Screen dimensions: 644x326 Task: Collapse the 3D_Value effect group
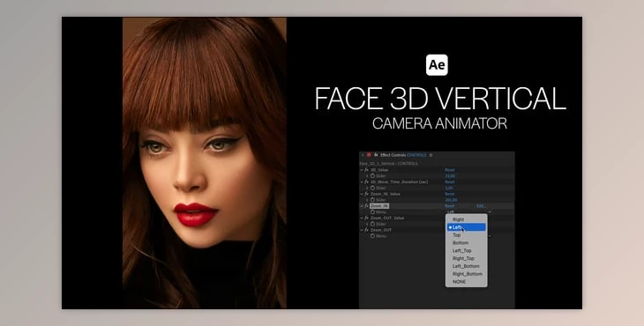point(362,170)
